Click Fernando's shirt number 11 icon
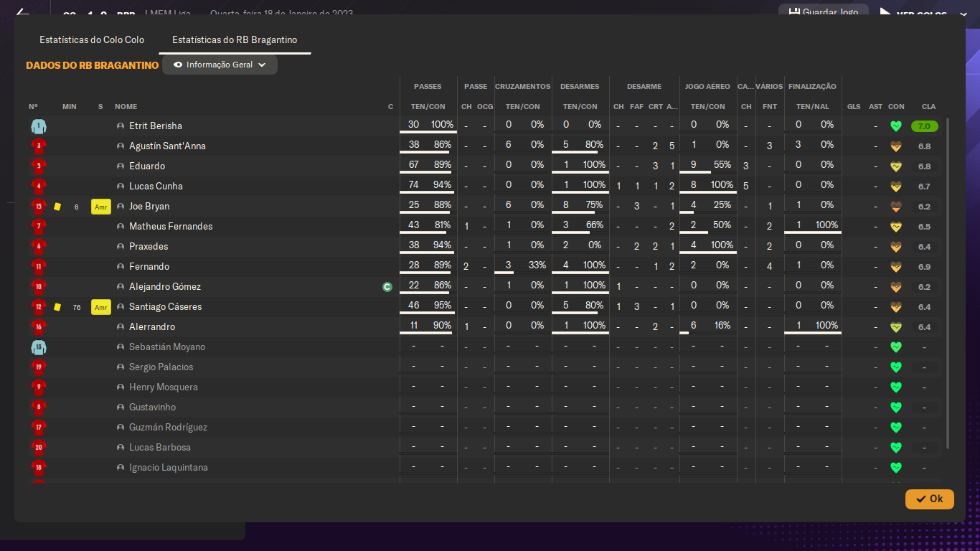Image resolution: width=980 pixels, height=551 pixels. (x=39, y=267)
